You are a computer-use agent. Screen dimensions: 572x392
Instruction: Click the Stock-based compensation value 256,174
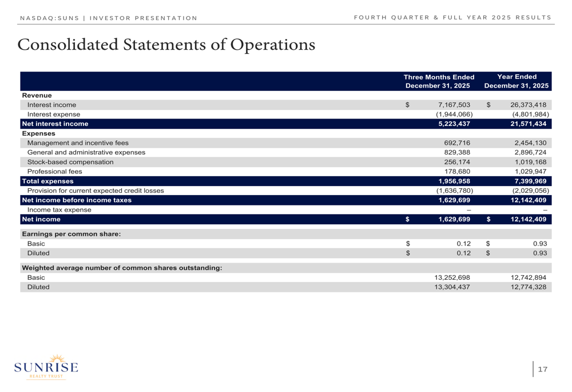[x=457, y=162]
